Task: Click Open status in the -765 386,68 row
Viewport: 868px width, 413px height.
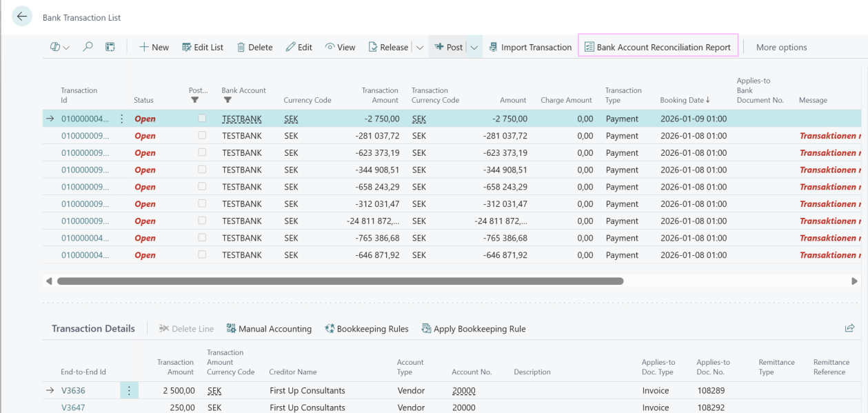Action: tap(145, 238)
